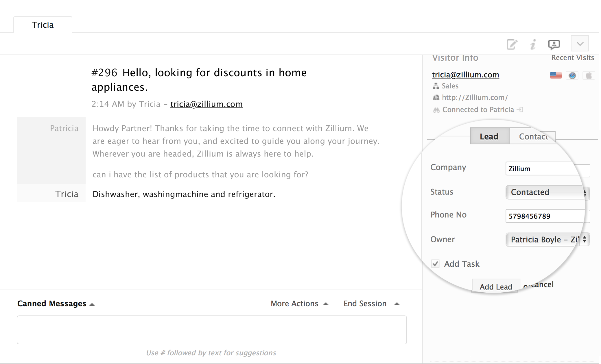Click the Sales department icon
This screenshot has width=601, height=364.
(x=436, y=86)
